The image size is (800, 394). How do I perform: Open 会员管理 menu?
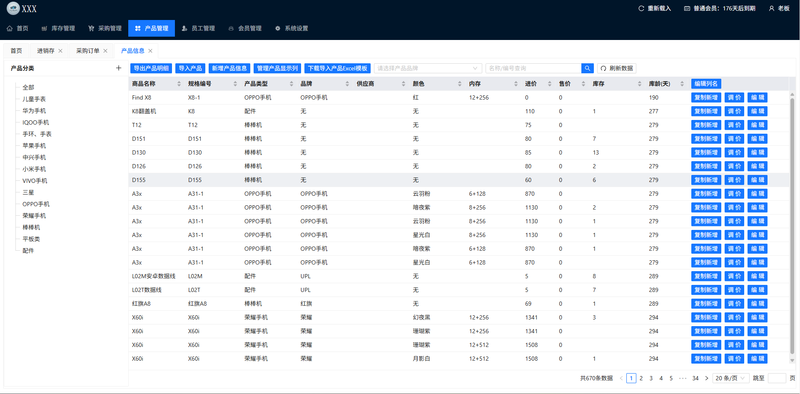click(245, 29)
